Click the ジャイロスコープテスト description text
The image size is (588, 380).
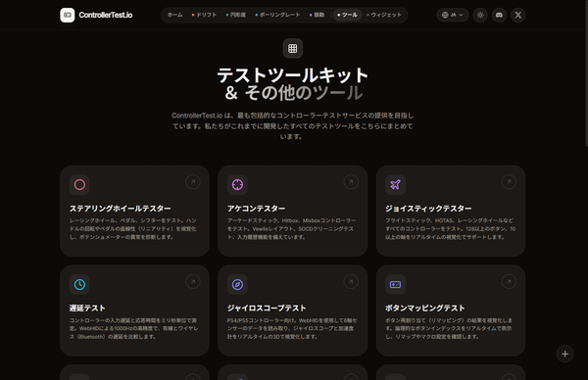pos(292,328)
